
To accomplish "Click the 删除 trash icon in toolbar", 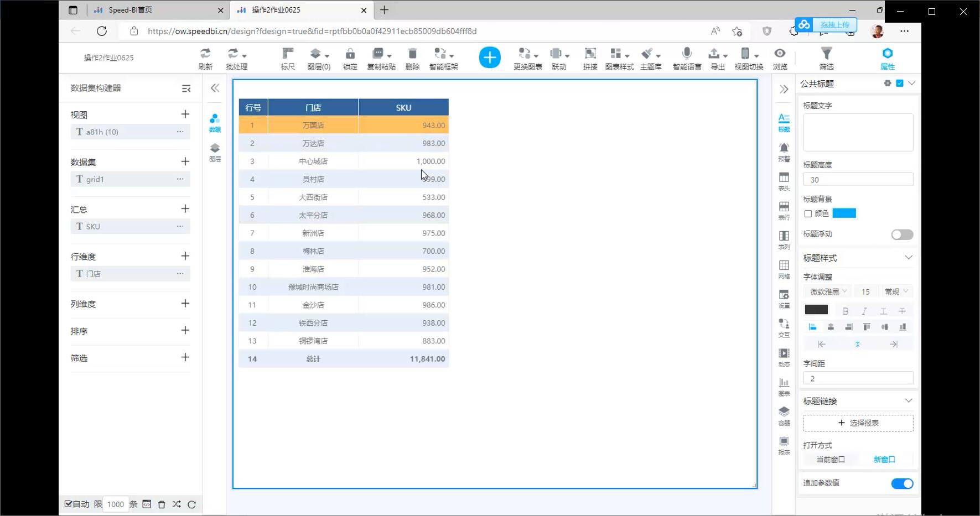I will coord(412,58).
